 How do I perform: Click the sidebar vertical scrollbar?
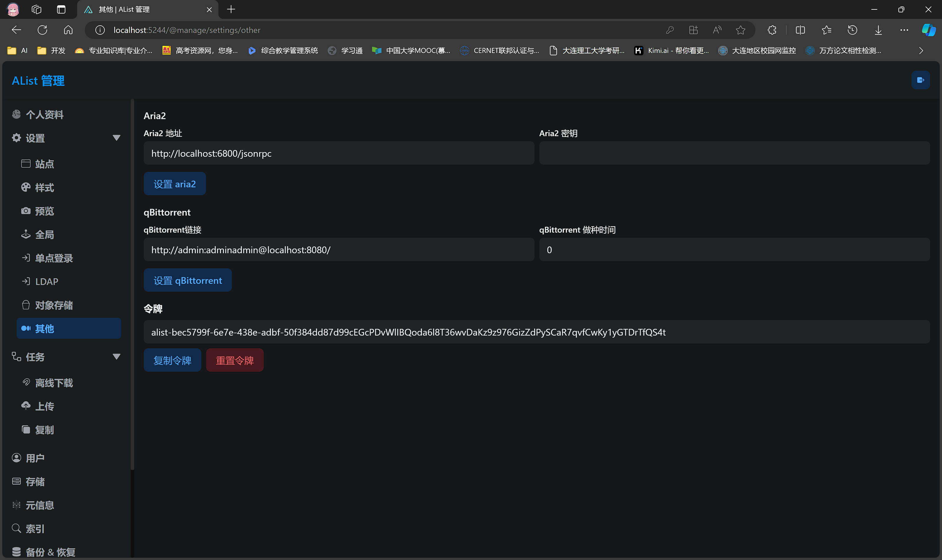(x=132, y=285)
